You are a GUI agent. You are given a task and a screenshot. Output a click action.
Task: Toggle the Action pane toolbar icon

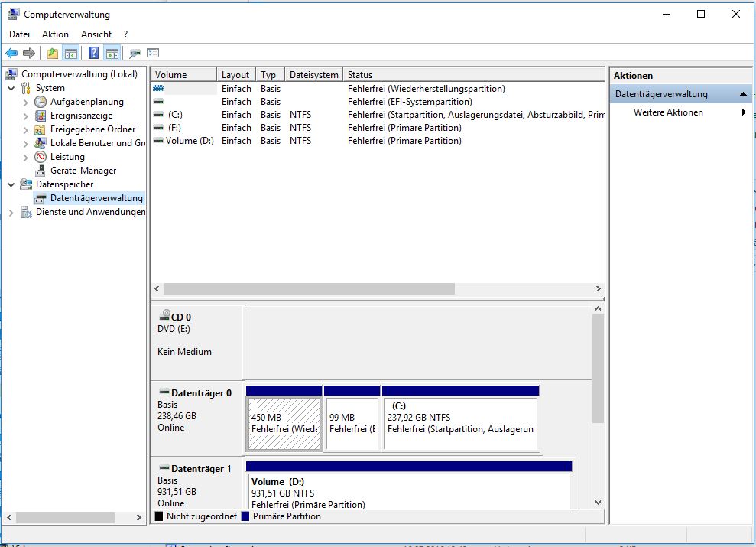(112, 53)
